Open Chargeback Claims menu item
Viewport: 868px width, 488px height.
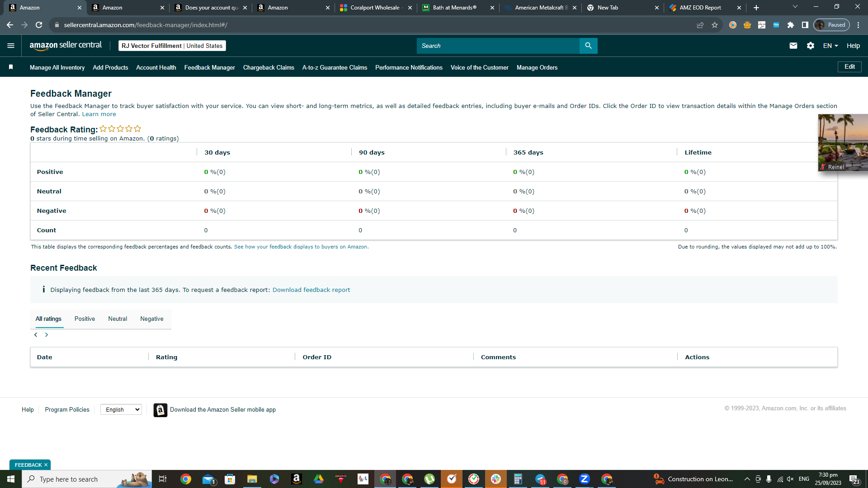click(x=269, y=67)
